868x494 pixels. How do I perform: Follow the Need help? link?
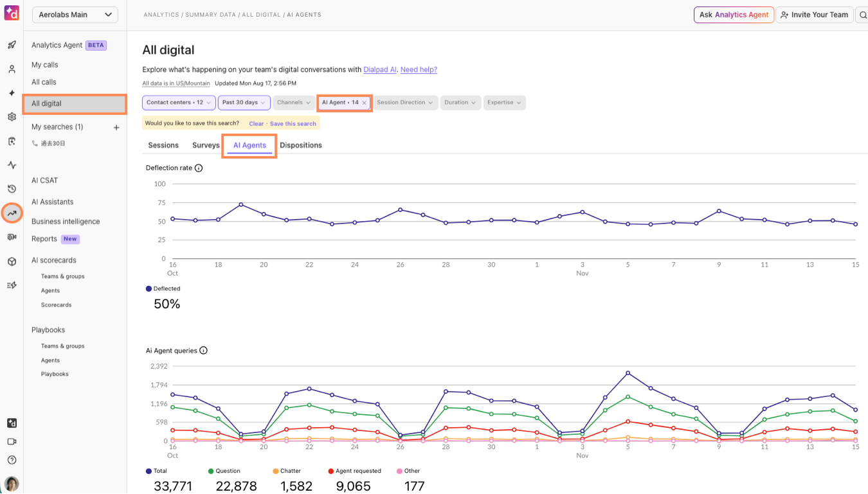[x=419, y=69]
